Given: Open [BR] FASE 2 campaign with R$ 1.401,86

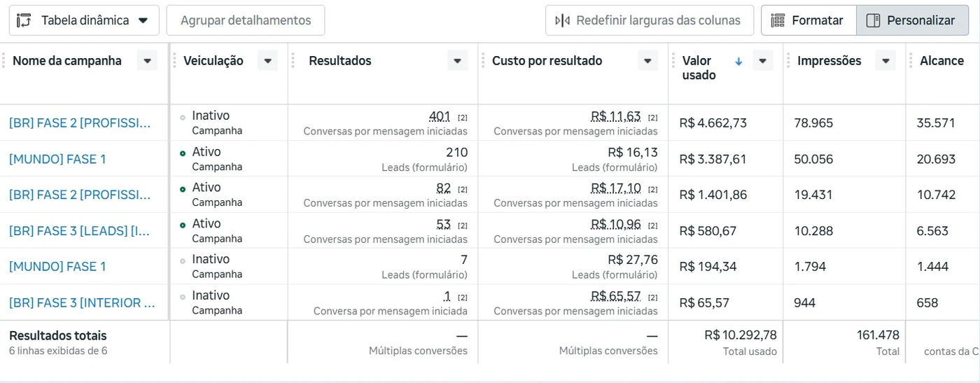Looking at the screenshot, I should (80, 195).
